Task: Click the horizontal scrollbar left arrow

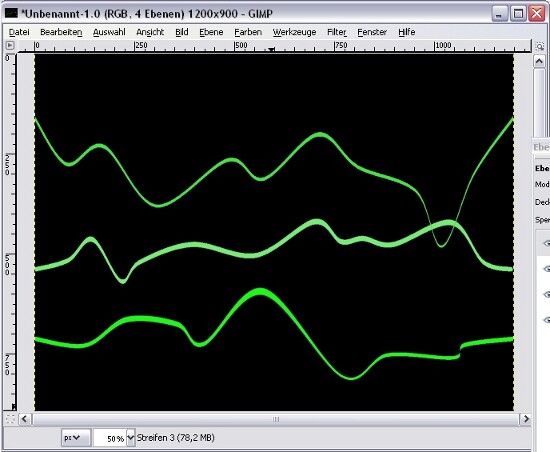Action: pos(25,419)
